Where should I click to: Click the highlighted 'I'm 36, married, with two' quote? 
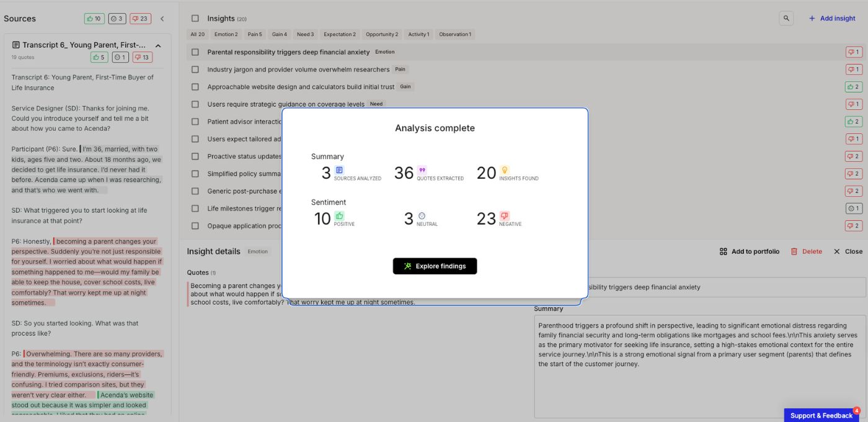[x=87, y=169]
